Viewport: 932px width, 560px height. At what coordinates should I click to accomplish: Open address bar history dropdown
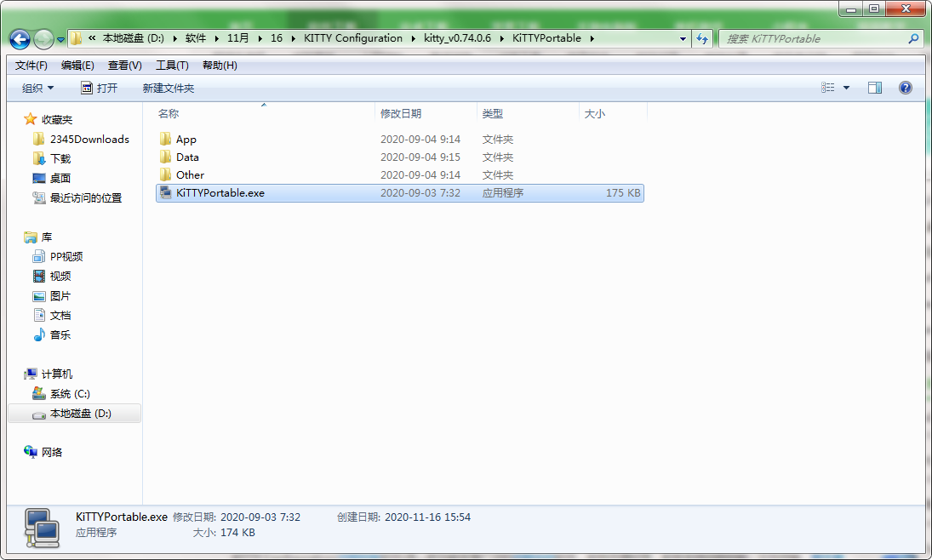point(683,38)
